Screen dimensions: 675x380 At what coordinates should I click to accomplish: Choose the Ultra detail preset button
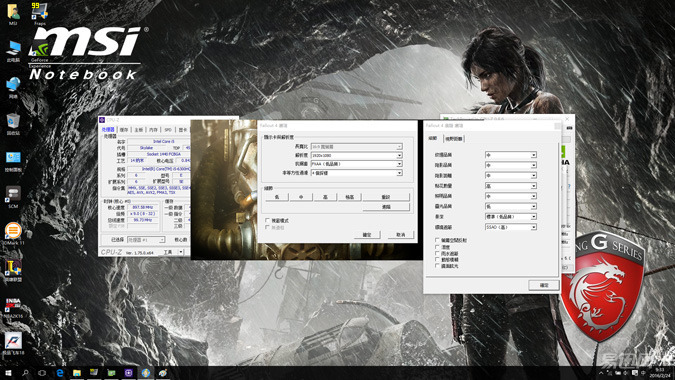350,197
